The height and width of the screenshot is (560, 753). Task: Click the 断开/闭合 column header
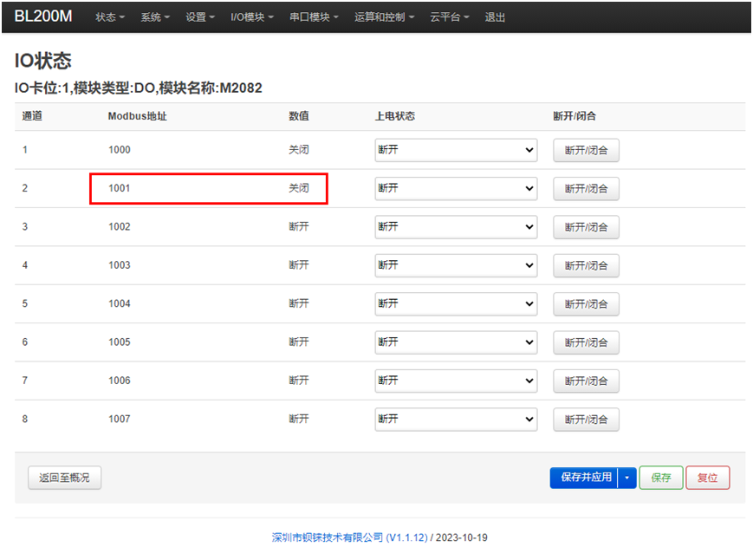point(574,116)
